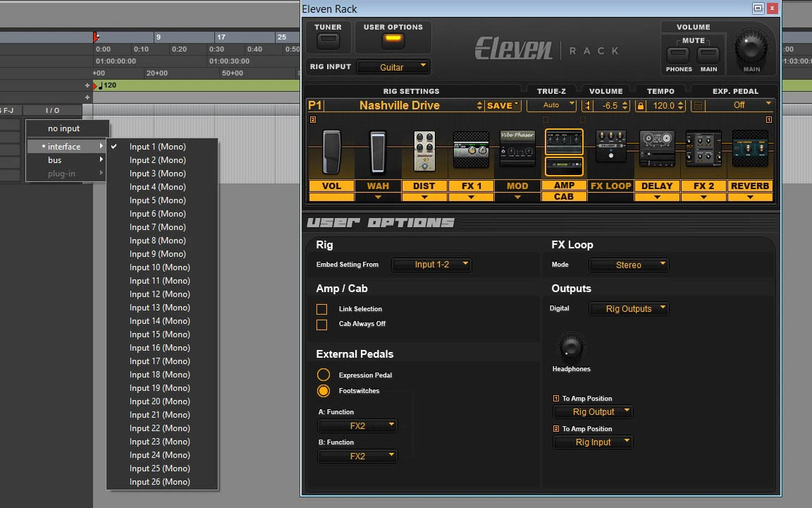812x508 pixels.
Task: Click output marker 2 in rig view
Action: 313,120
